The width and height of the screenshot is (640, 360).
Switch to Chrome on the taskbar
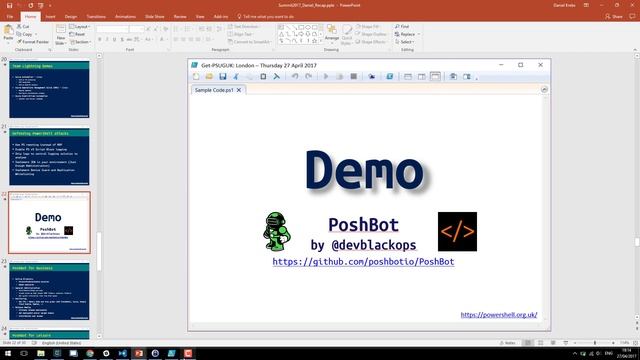point(90,353)
